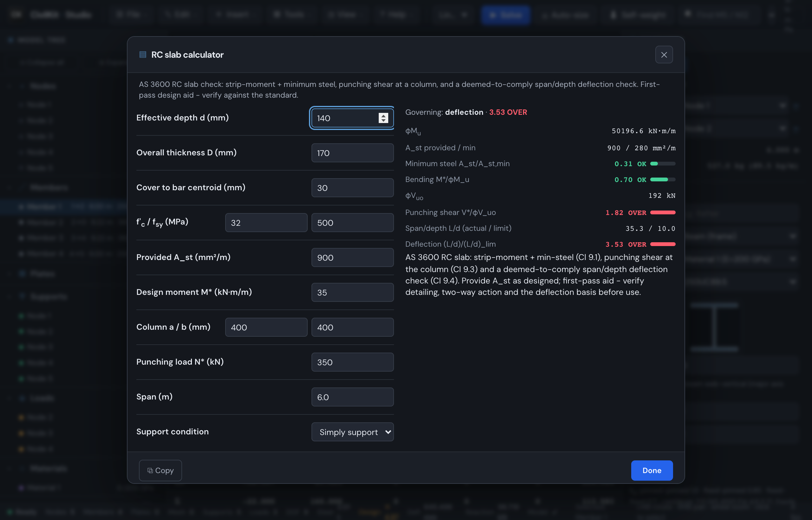The height and width of the screenshot is (520, 812).
Task: Click the value '900 / 280 mm²/m'
Action: click(641, 148)
